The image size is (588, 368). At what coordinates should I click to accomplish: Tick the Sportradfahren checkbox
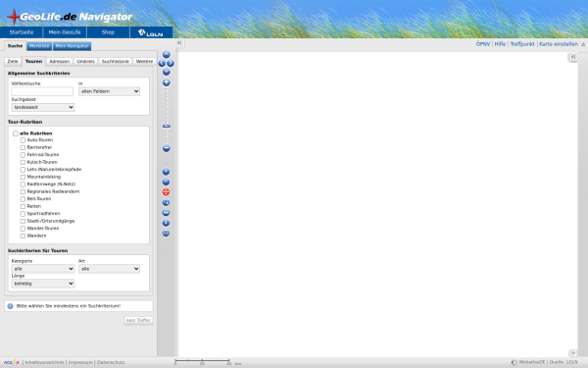click(23, 214)
